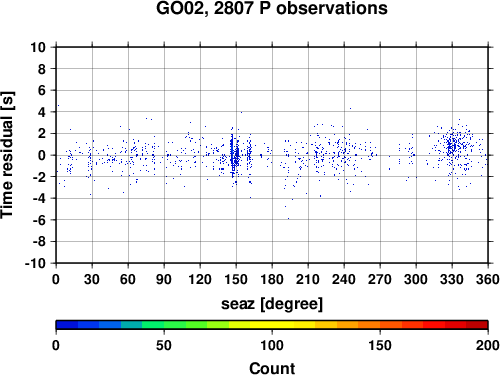This screenshot has height=375, width=500.
Task: Click the dark red colorbar segment at 200
Action: click(477, 325)
